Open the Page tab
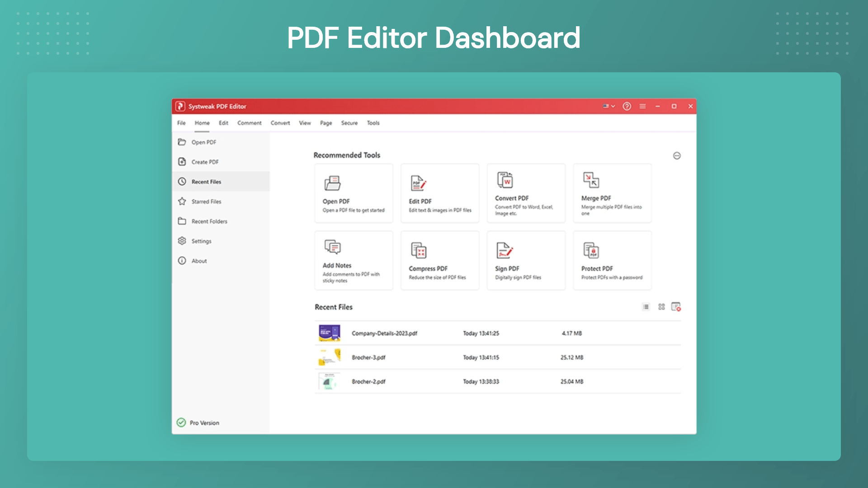Screen dimensions: 868x488 326,123
